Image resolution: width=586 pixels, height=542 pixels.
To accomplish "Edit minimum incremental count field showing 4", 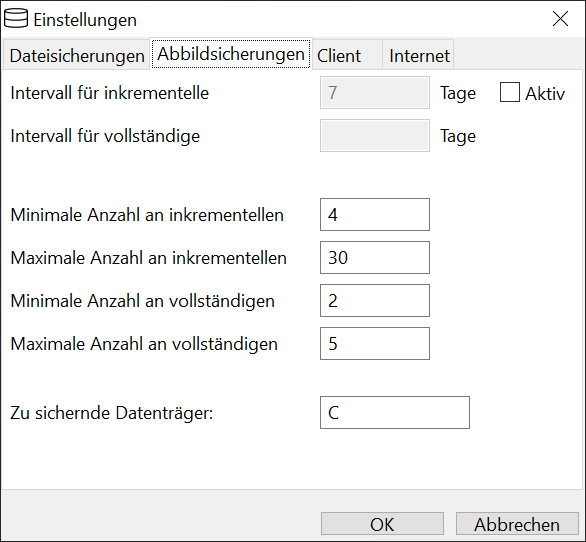I will pos(375,215).
